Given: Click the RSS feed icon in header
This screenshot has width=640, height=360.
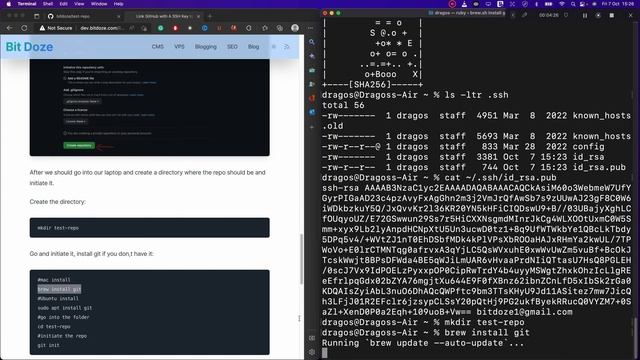Looking at the screenshot, I should click(x=287, y=47).
